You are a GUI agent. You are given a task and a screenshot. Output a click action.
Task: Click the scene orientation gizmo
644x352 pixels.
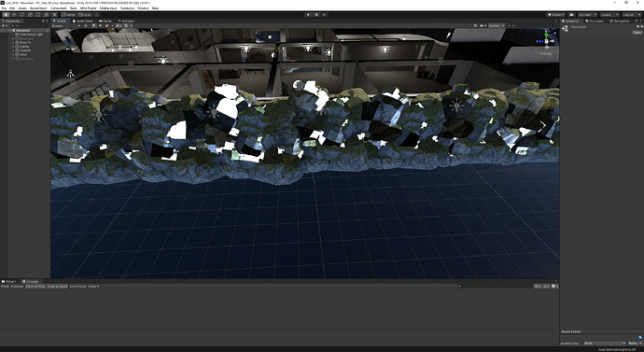(546, 41)
